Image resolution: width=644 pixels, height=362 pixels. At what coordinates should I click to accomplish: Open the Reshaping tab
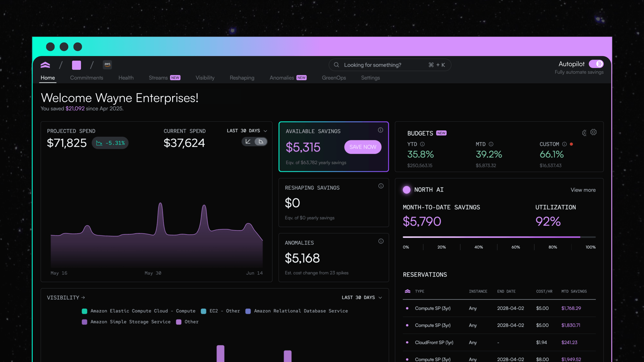tap(242, 78)
